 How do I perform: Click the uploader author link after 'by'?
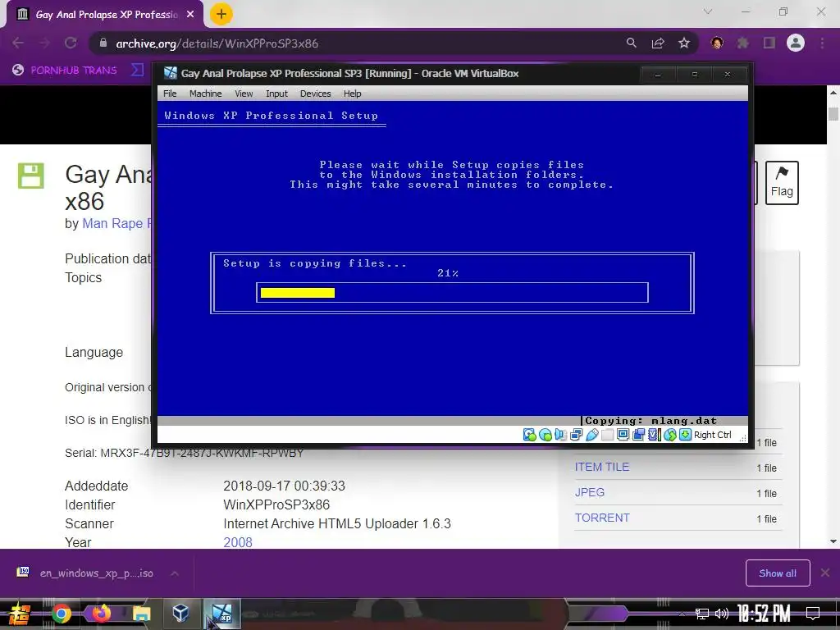pos(116,223)
